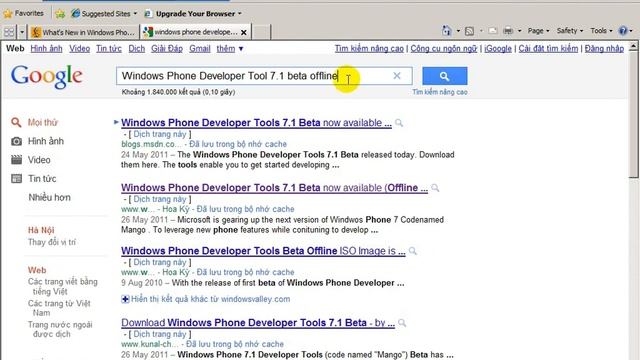This screenshot has height=360, width=640.
Task: Preview ISO Image result magnifier icon
Action: tap(413, 251)
